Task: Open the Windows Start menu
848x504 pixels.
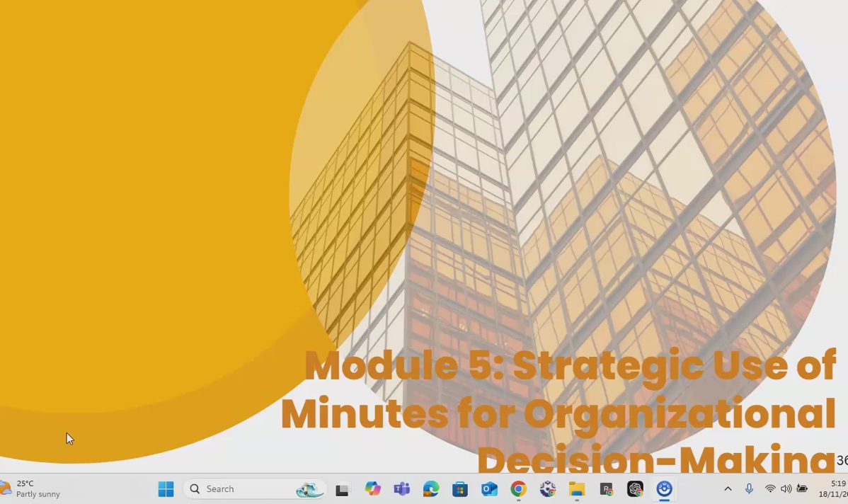Action: 166,489
